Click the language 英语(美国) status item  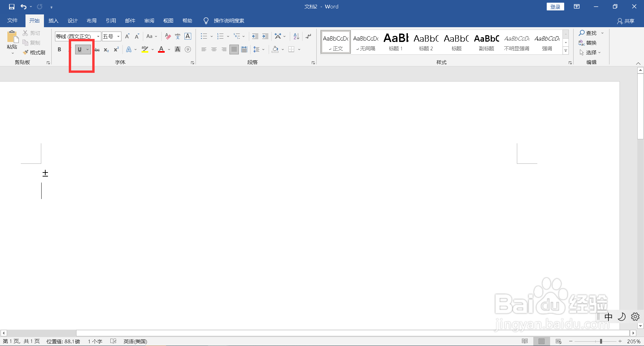pos(135,341)
